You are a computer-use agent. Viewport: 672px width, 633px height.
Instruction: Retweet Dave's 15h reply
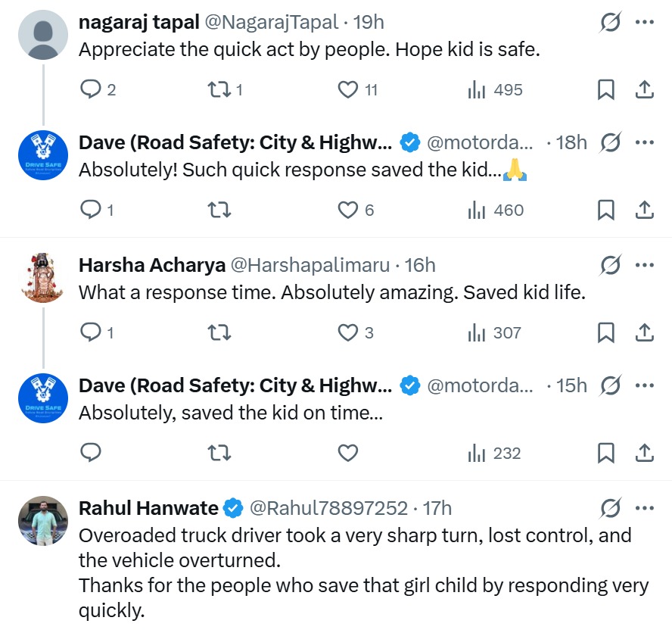(219, 454)
